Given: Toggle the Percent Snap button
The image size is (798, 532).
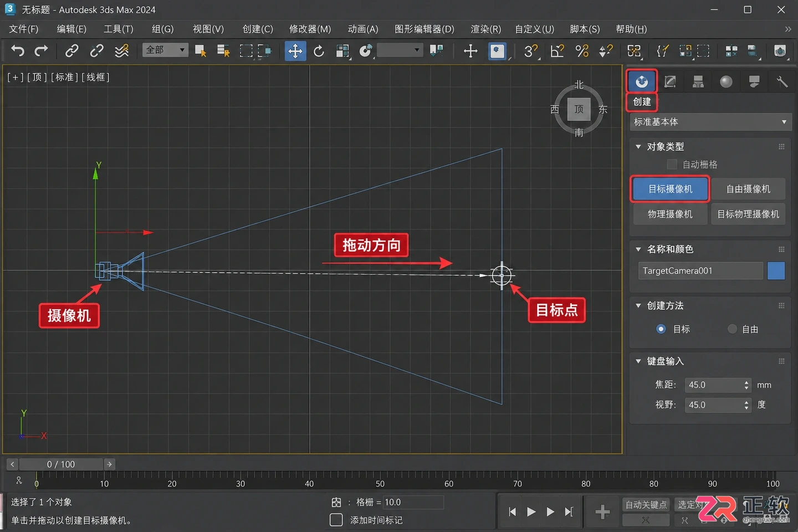Looking at the screenshot, I should 582,51.
